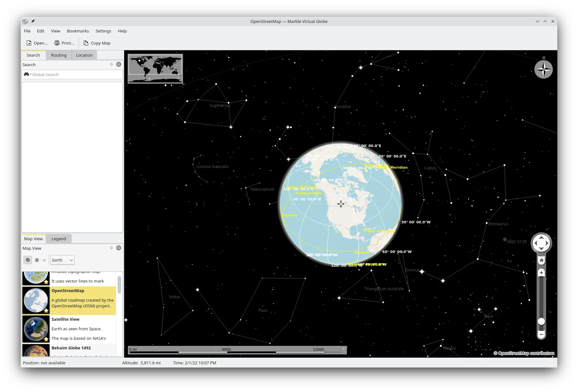Click the Time readout in status bar
578x392 pixels.
coord(194,363)
